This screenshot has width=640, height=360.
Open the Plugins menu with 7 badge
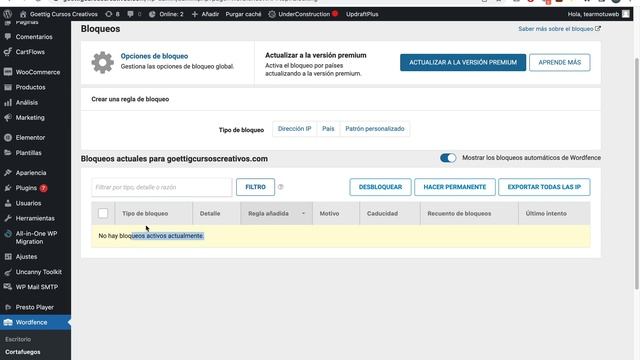pyautogui.click(x=31, y=188)
